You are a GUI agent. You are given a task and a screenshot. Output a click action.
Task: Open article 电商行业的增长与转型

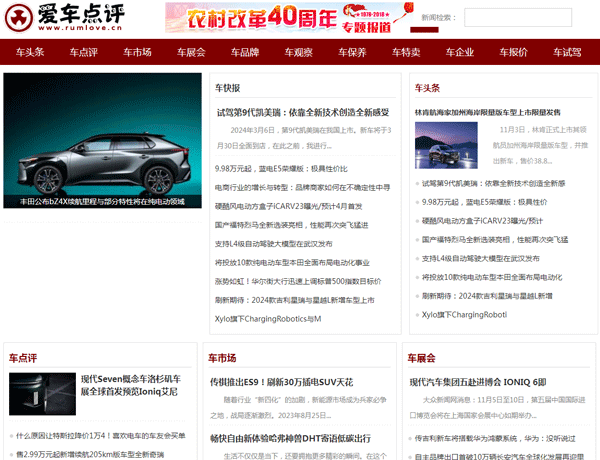coord(302,188)
